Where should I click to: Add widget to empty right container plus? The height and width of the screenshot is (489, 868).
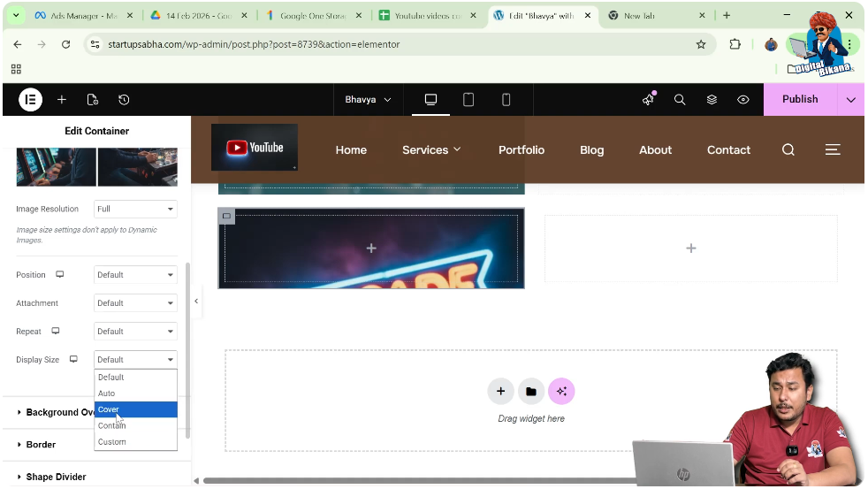[x=691, y=248]
